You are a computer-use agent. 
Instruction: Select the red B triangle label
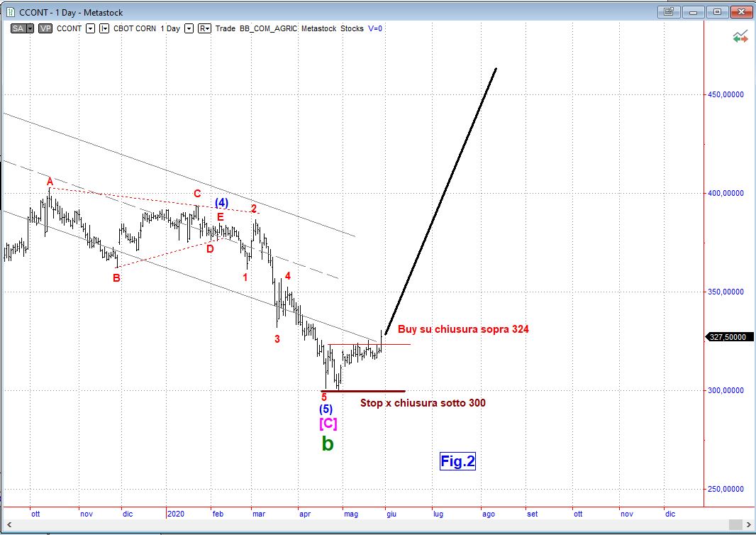click(x=116, y=278)
